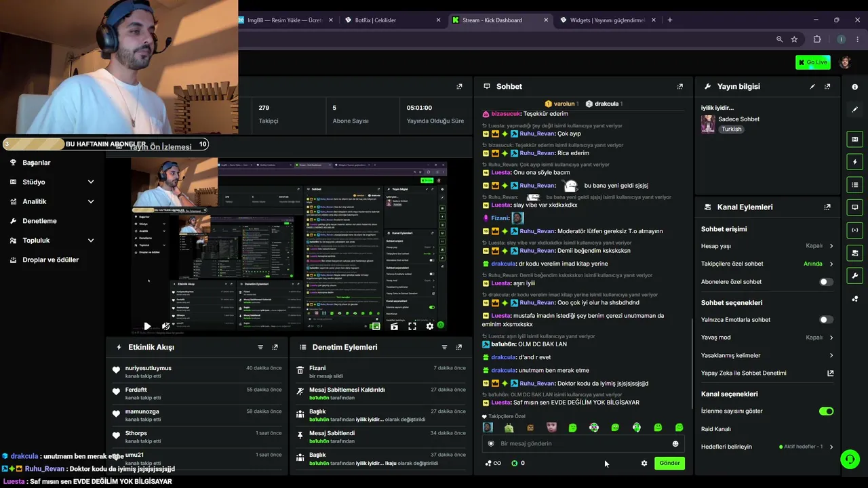Open Yasaklanmış kelimeler settings

(x=767, y=355)
